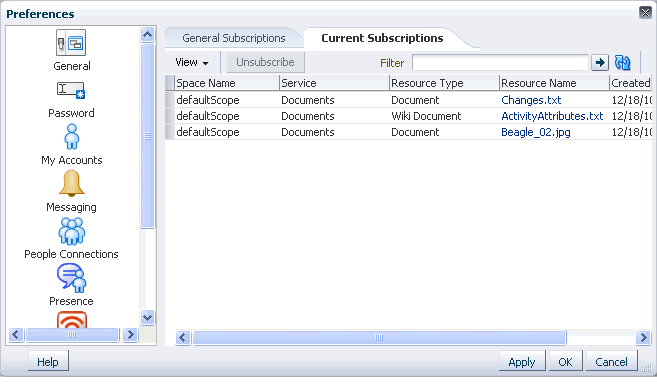Open the View dropdown menu
This screenshot has width=657, height=386.
tap(192, 62)
